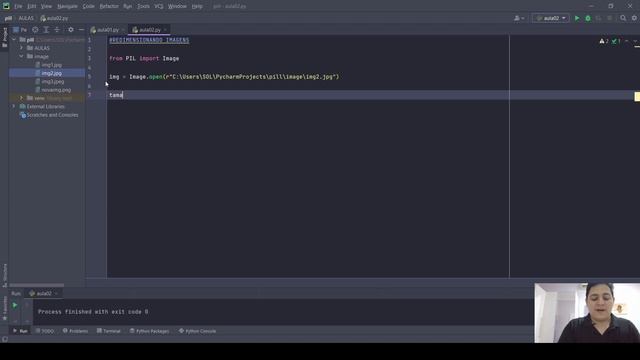Image resolution: width=640 pixels, height=360 pixels.
Task: Open Search Everywhere magnifier icon
Action: (623, 18)
